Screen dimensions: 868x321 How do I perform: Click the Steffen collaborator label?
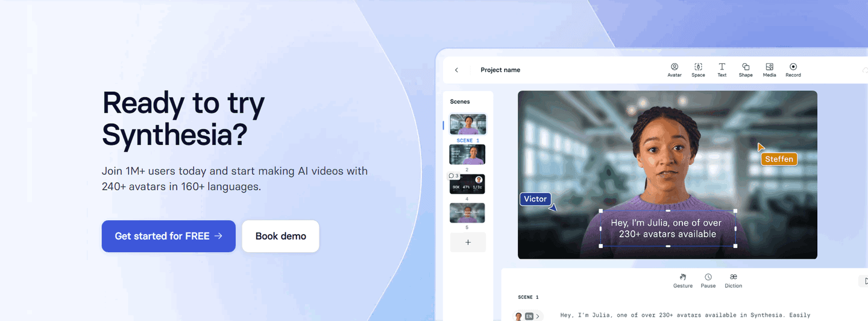[779, 159]
